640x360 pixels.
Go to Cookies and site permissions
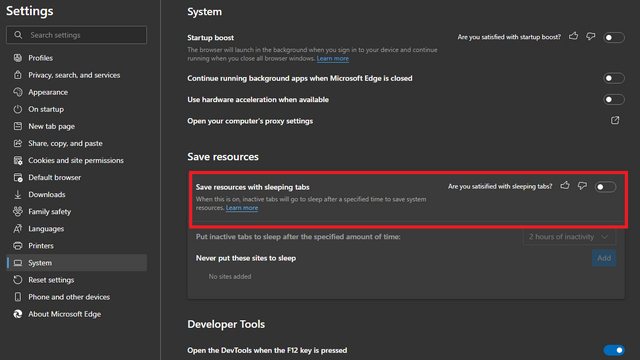coord(77,160)
